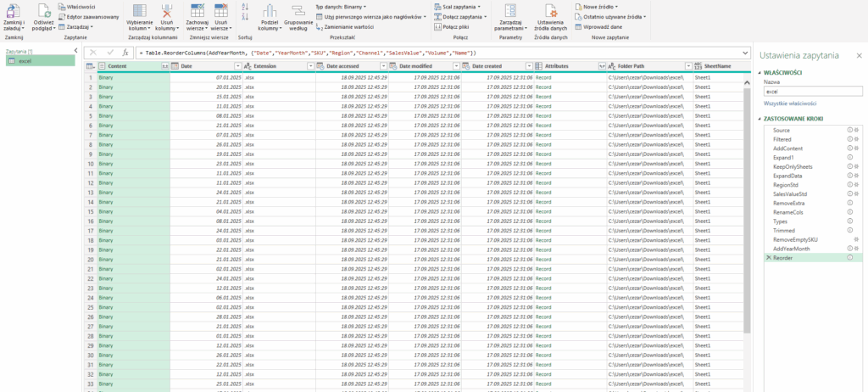The image size is (868, 392).
Task: Confirm formula with the checkmark icon
Action: pos(109,52)
